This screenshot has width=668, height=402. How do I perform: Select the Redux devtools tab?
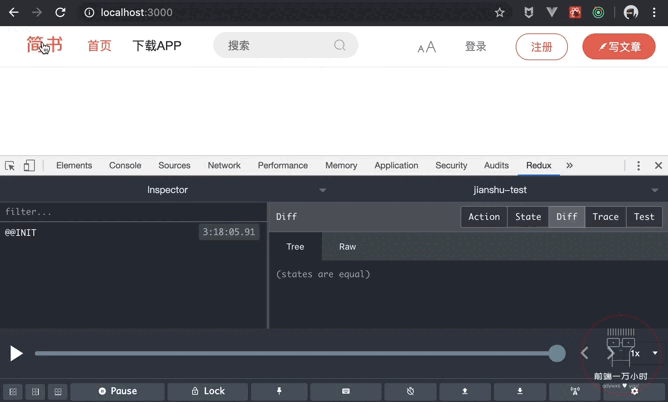click(538, 165)
